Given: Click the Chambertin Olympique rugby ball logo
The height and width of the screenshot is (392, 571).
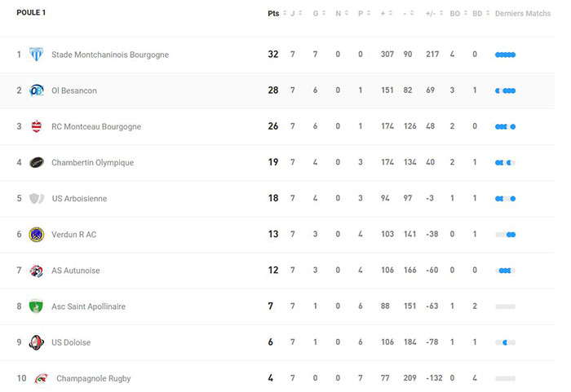Looking at the screenshot, I should click(37, 162).
